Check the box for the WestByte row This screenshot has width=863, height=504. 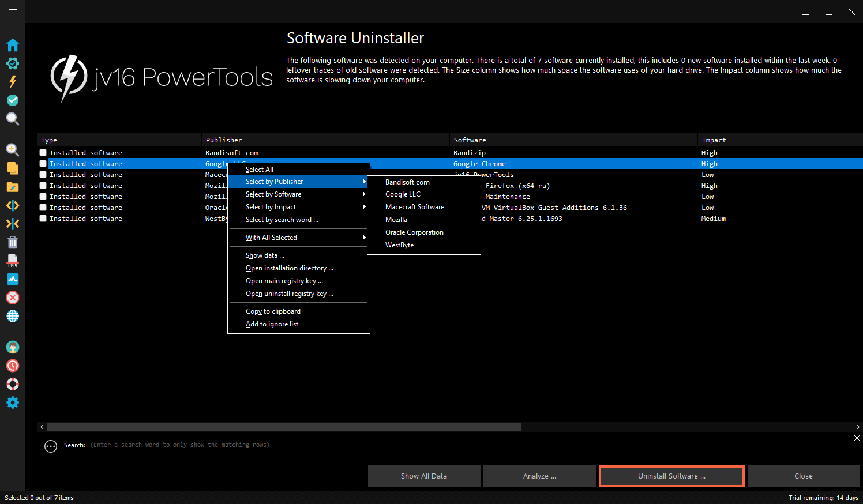click(x=43, y=219)
